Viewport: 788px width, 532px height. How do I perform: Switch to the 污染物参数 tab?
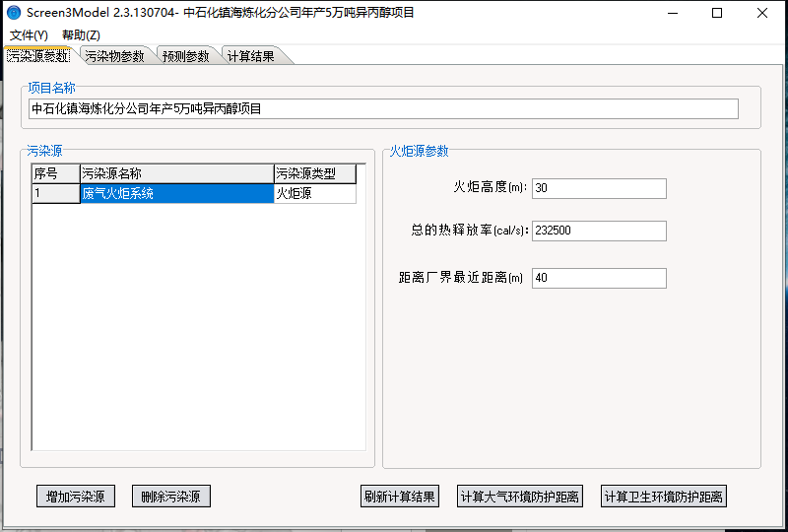point(114,56)
